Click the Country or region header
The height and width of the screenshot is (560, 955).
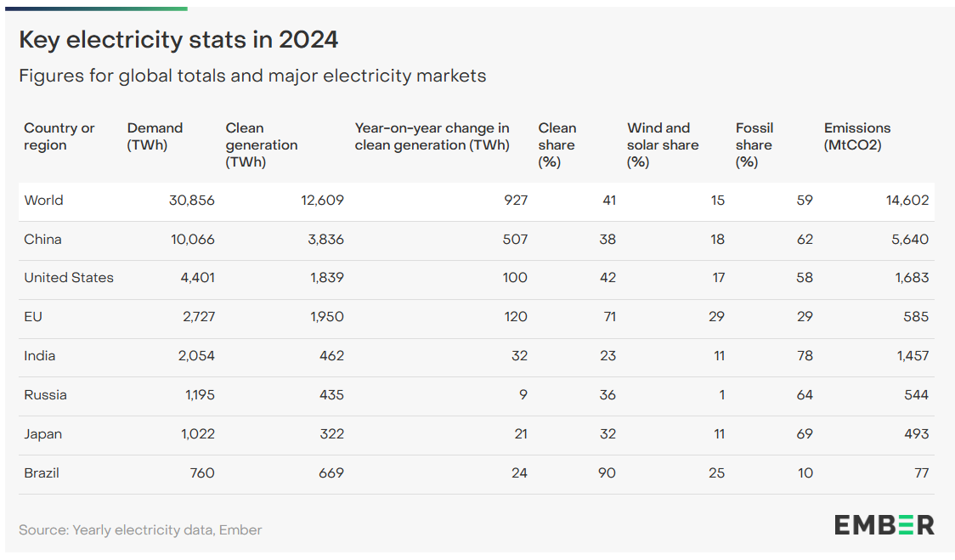click(x=59, y=136)
